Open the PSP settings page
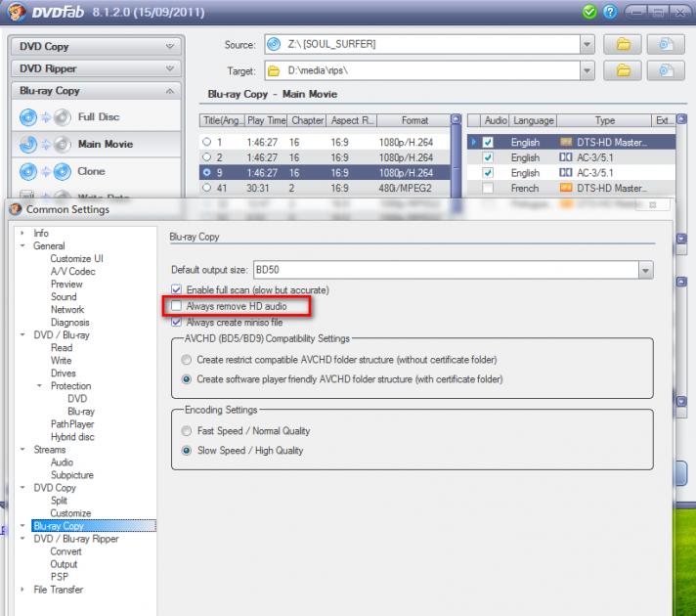This screenshot has width=696, height=616. [x=59, y=577]
